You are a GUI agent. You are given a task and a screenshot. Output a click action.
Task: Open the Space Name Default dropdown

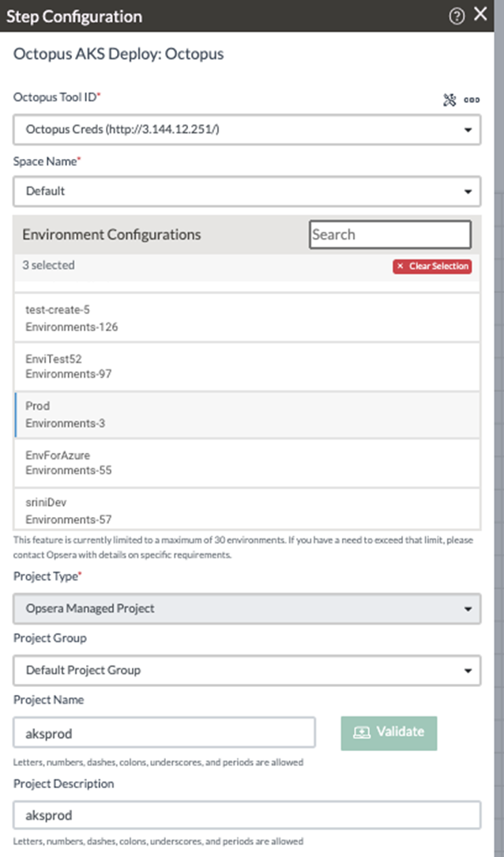click(x=246, y=191)
